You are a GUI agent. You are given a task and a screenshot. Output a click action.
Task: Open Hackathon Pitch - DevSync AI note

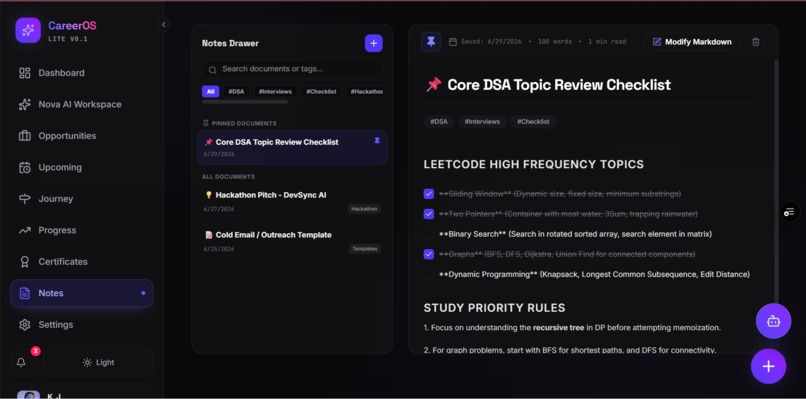click(292, 202)
